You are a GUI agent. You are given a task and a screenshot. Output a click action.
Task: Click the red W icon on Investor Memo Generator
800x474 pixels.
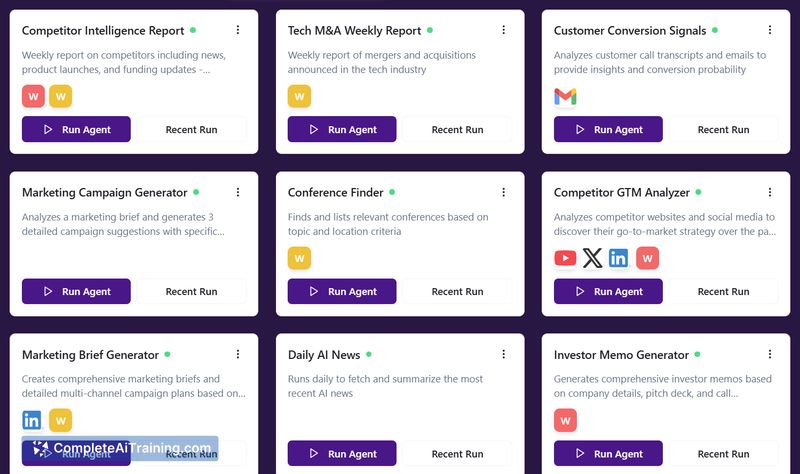tap(565, 420)
